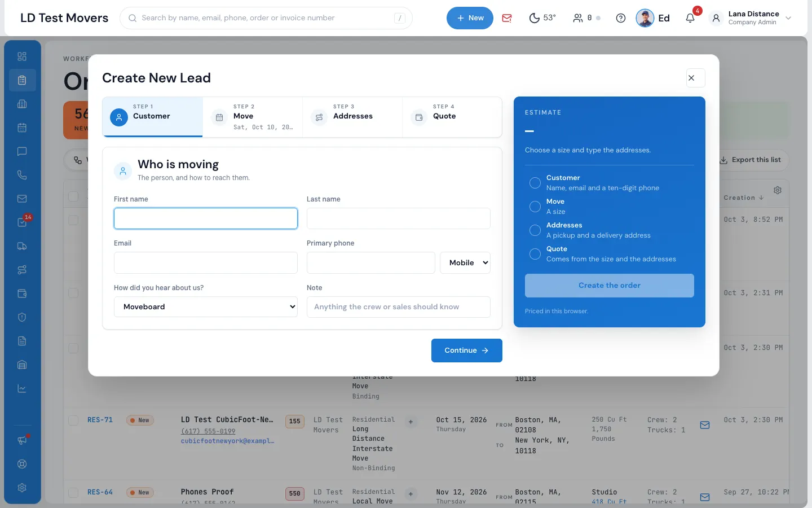Open the lifebuoy support sidebar icon
This screenshot has height=508, width=812.
click(x=22, y=464)
